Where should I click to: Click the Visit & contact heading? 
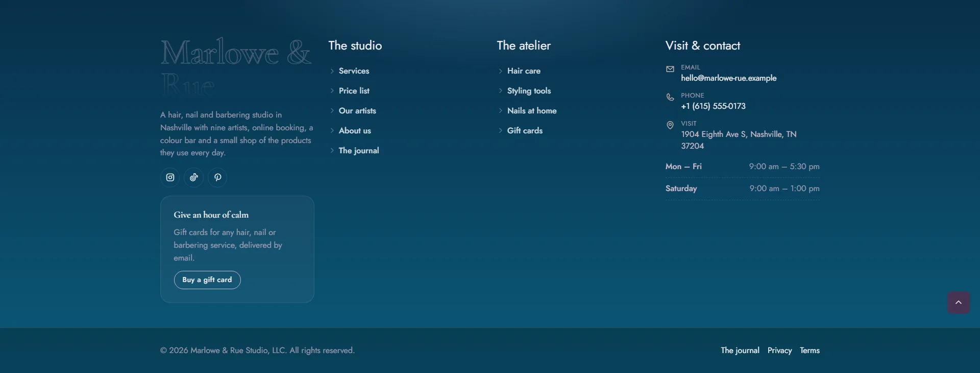point(702,45)
